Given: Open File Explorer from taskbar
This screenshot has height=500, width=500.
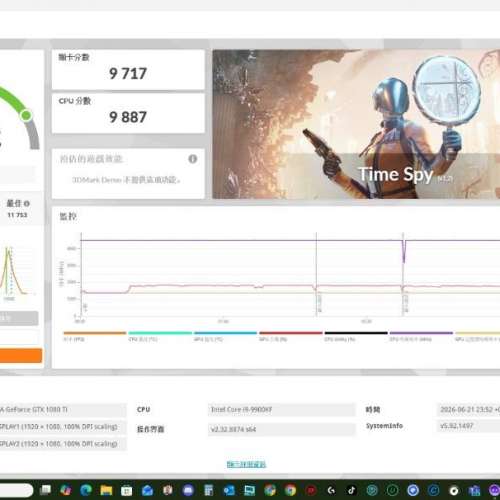Looking at the screenshot, I should tap(106, 490).
